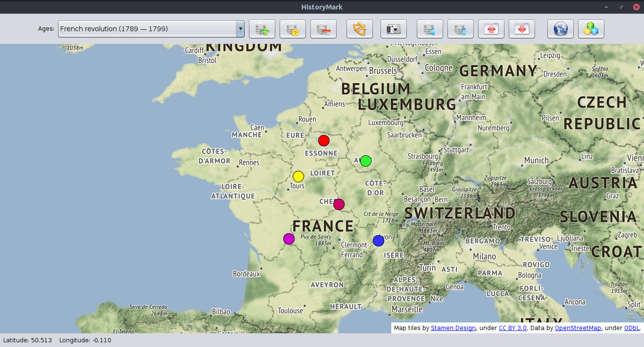Open the Ages combo box

click(x=151, y=29)
